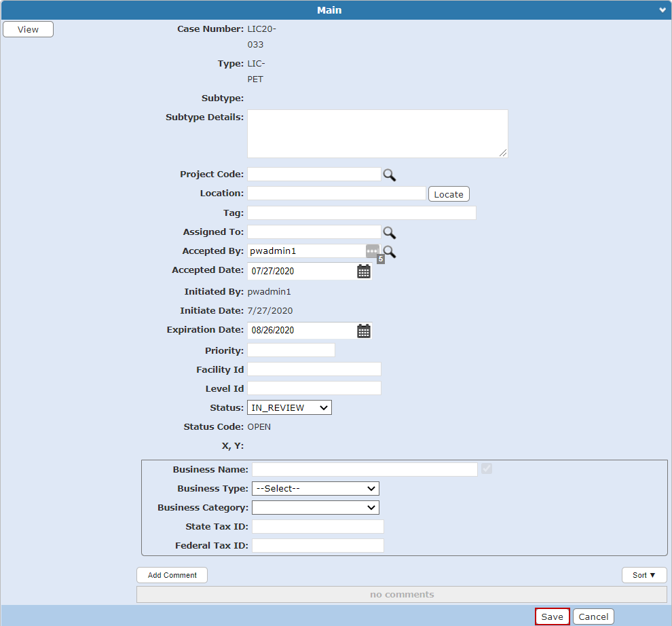The image size is (672, 626).
Task: Collapse the Main panel header chevron
Action: tap(663, 10)
